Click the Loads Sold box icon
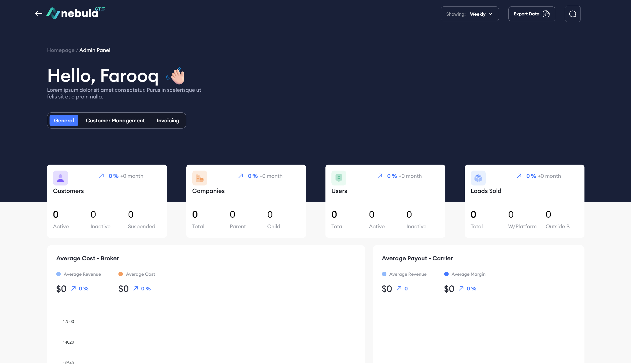This screenshot has width=631, height=364. pyautogui.click(x=478, y=178)
